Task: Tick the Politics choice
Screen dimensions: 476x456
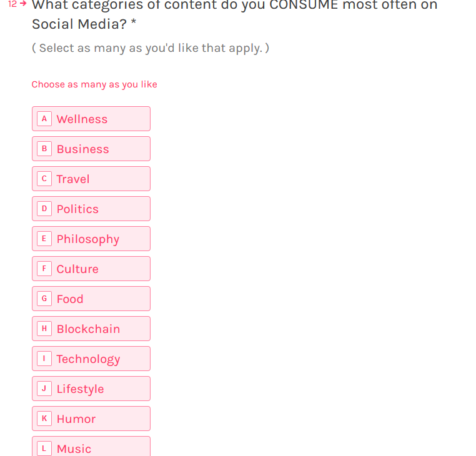Action: [x=91, y=209]
